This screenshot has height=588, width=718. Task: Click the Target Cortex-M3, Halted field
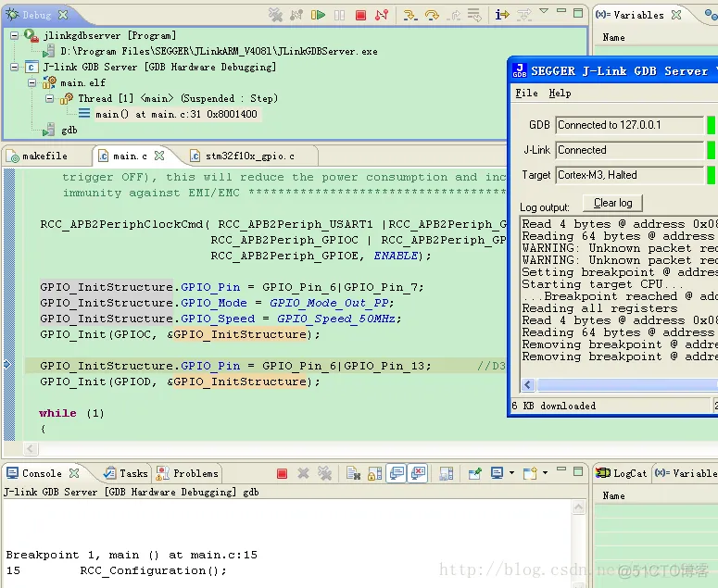coord(629,175)
